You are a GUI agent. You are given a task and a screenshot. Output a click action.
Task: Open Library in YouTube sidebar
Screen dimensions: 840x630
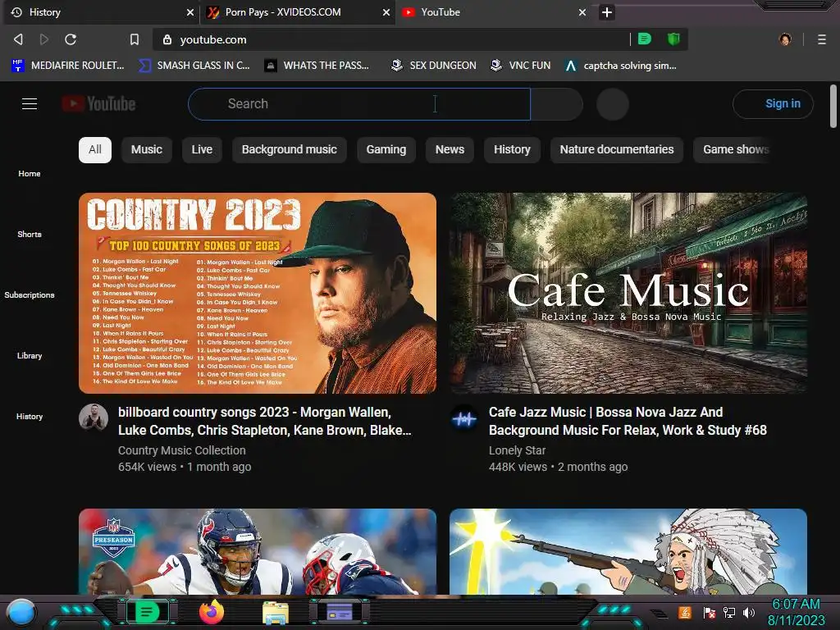[x=30, y=355]
